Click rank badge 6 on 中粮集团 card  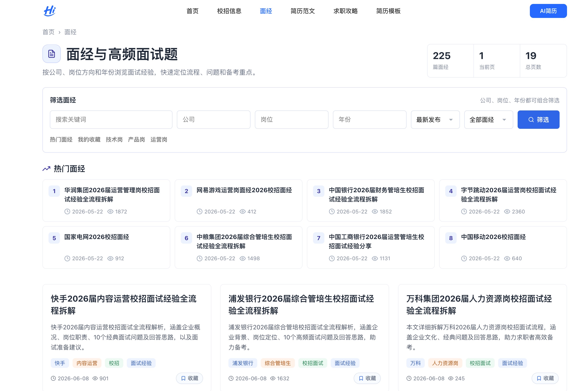pos(186,238)
